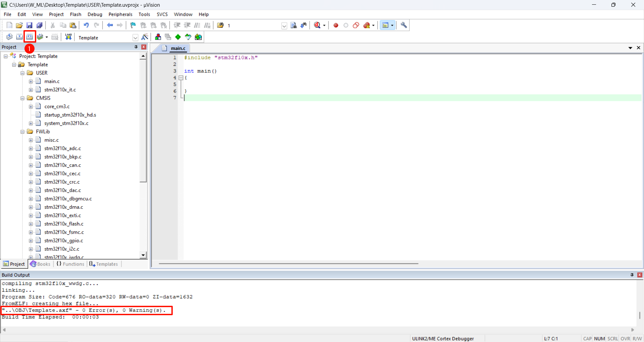Select stm32f10x_dbgmcu.c file
This screenshot has height=342, width=644.
pos(68,199)
